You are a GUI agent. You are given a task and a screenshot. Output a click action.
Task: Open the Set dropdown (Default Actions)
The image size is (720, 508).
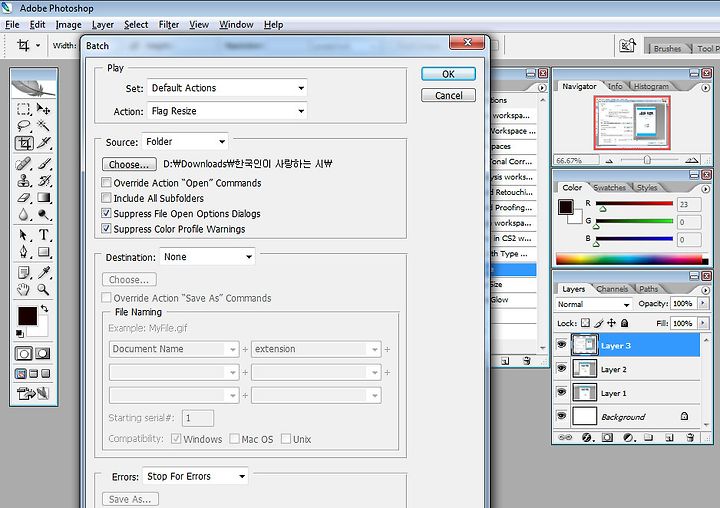click(227, 88)
